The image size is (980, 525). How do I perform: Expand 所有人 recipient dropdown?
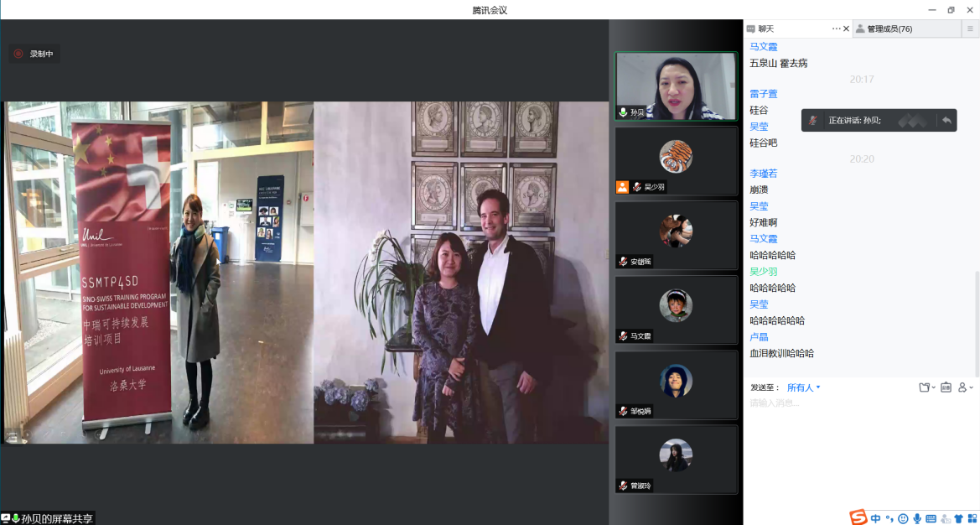[x=804, y=387]
